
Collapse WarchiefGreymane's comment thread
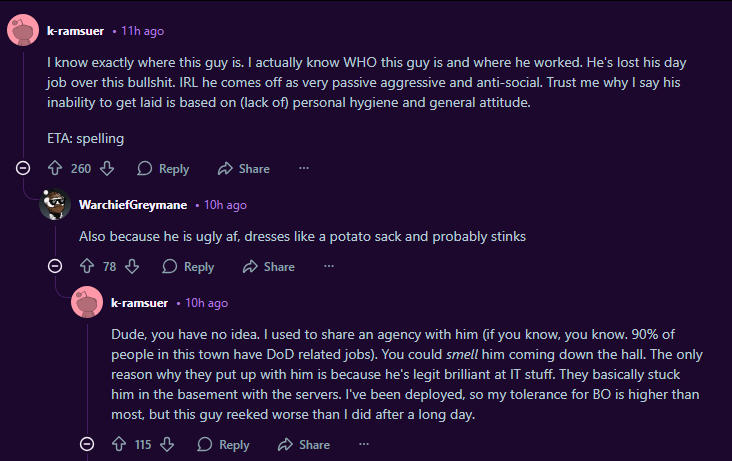(55, 267)
